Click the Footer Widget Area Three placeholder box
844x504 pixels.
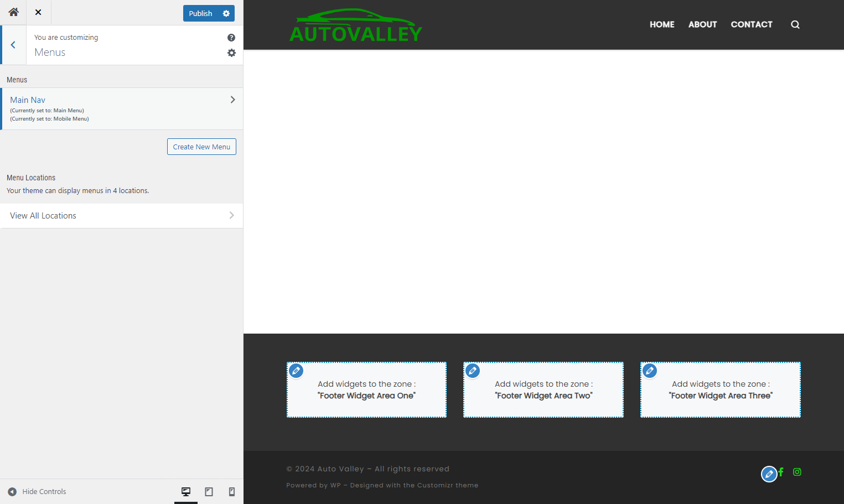(x=721, y=389)
